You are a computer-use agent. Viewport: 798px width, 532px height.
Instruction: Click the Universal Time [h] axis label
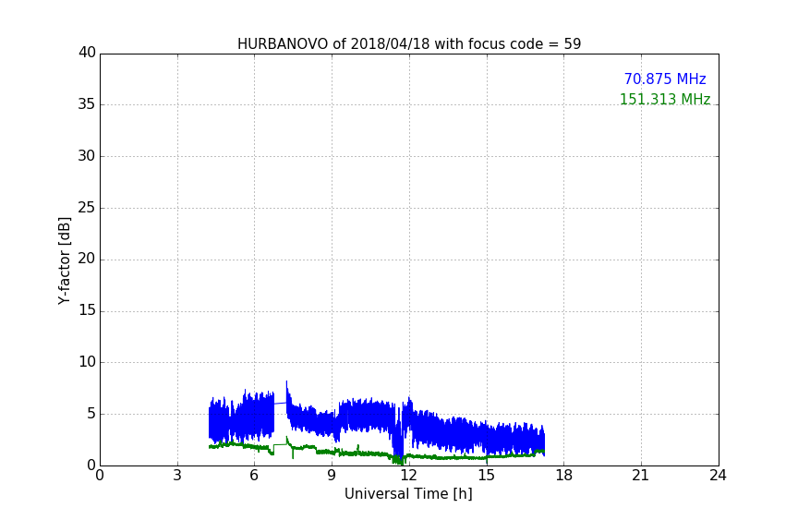pyautogui.click(x=408, y=494)
